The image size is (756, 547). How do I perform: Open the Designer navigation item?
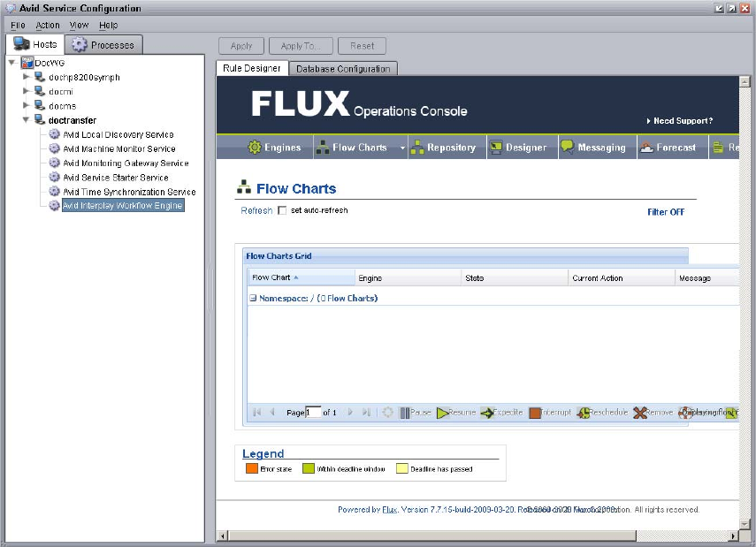point(518,148)
